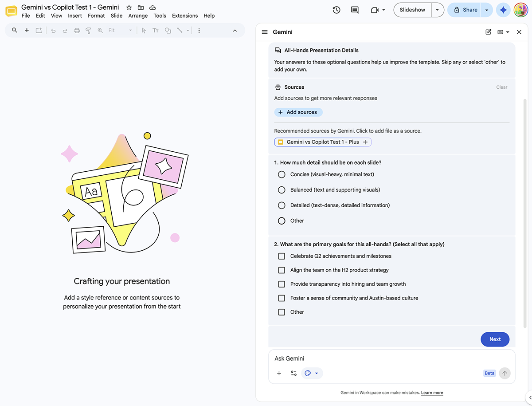
Task: Select Balanced detail level radio
Action: point(282,190)
